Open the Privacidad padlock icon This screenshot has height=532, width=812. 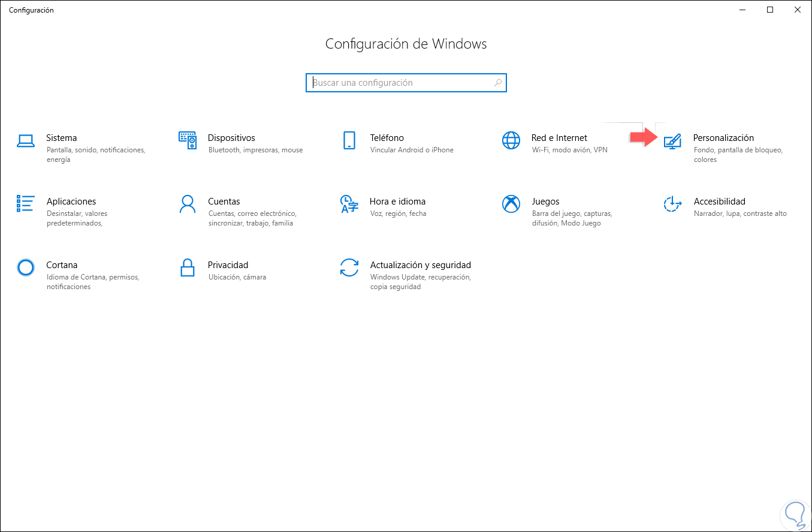(188, 267)
